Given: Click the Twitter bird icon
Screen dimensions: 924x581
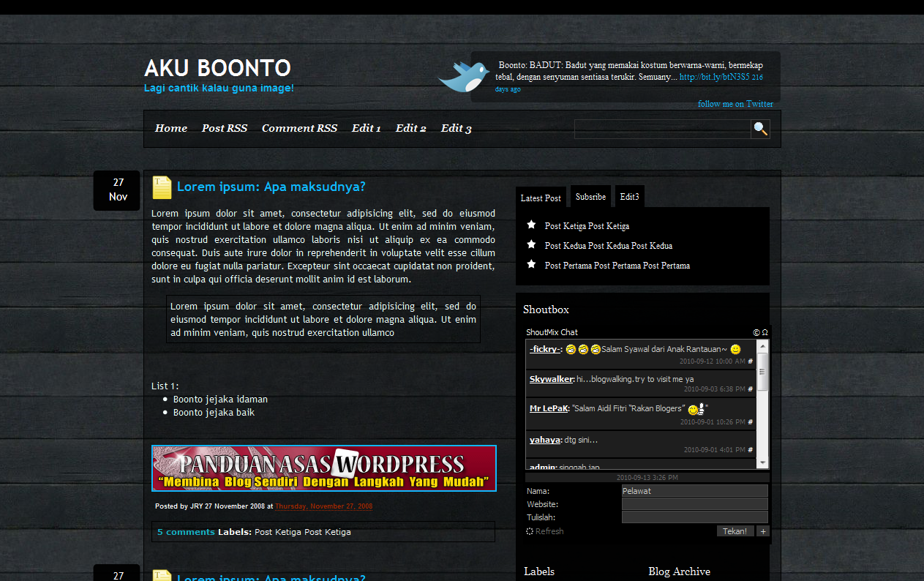Looking at the screenshot, I should 464,76.
